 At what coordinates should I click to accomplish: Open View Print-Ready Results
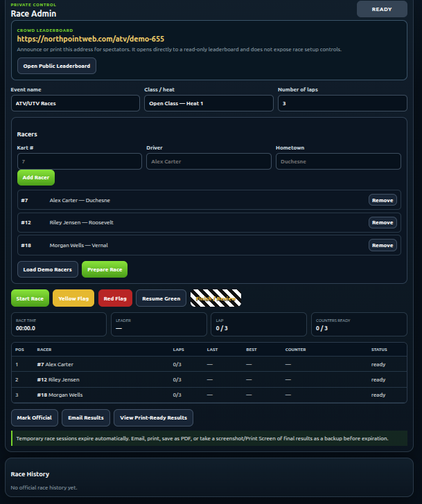(153, 418)
